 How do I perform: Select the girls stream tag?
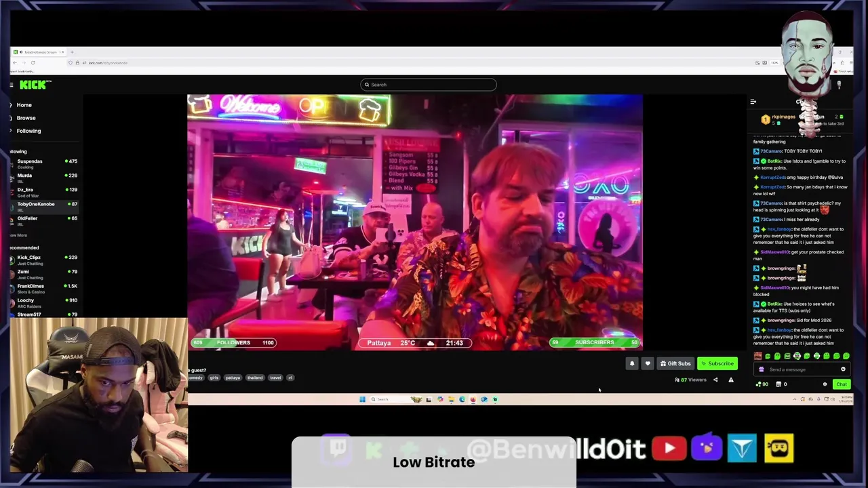click(214, 378)
